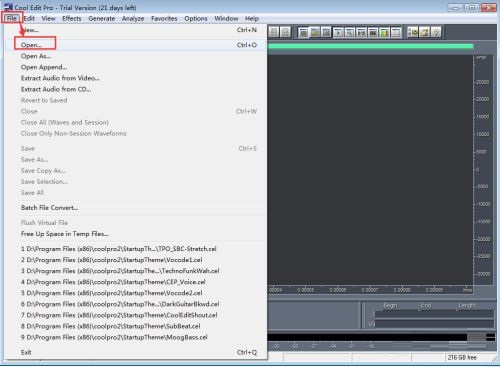The height and width of the screenshot is (367, 500).
Task: Open recent file DarkGuitarBkwd.cel
Action: tap(136, 304)
